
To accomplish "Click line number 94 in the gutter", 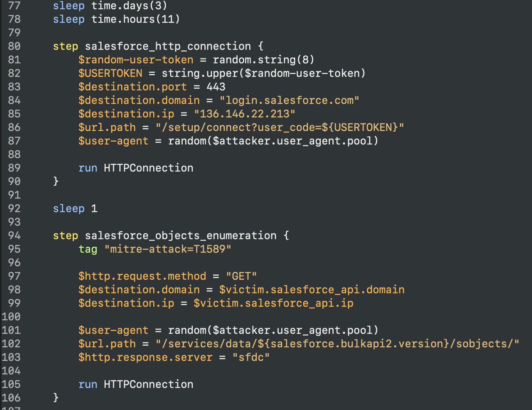I will click(14, 236).
